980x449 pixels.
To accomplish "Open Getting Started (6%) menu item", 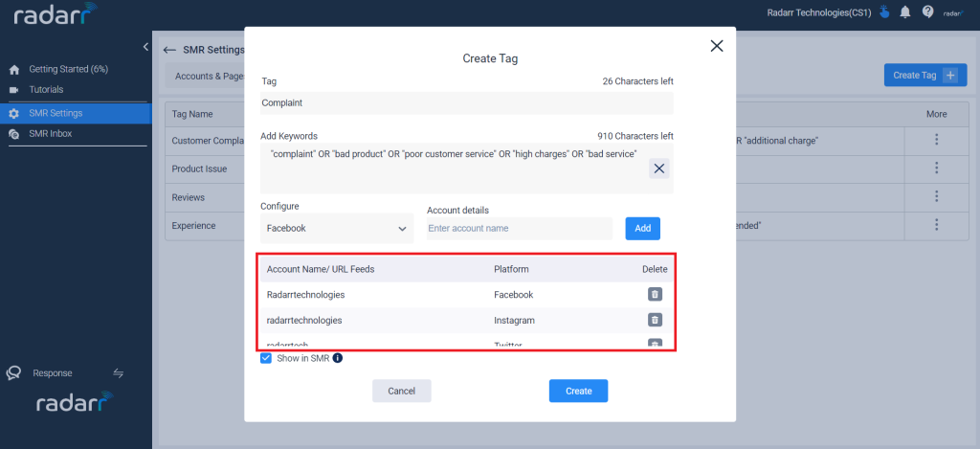I will [69, 69].
